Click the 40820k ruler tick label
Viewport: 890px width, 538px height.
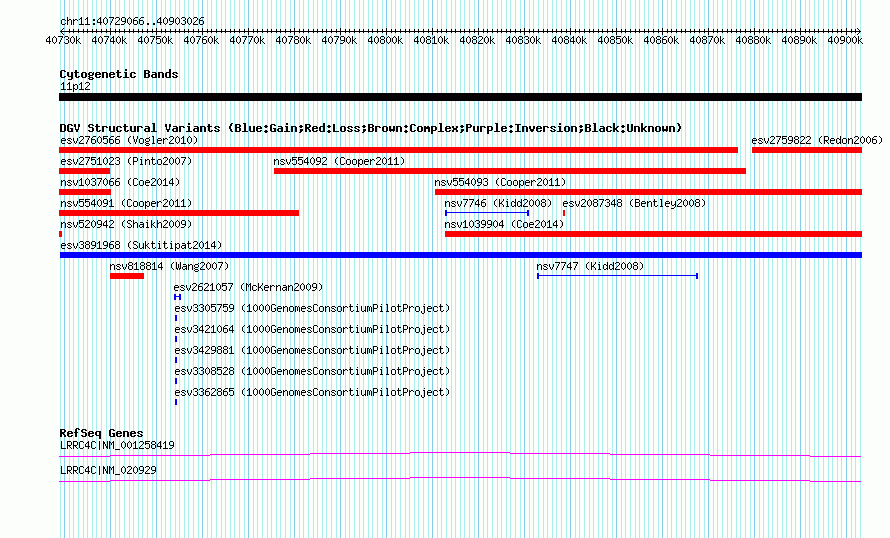click(x=477, y=40)
